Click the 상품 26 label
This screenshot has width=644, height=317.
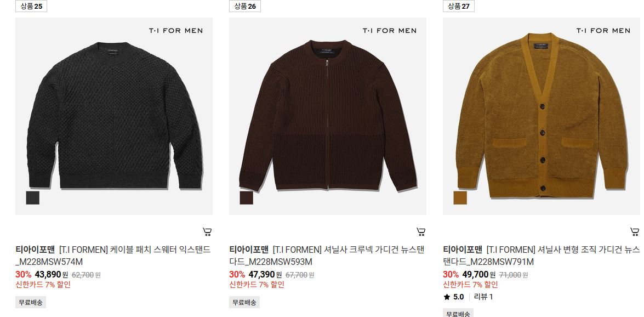pos(245,6)
